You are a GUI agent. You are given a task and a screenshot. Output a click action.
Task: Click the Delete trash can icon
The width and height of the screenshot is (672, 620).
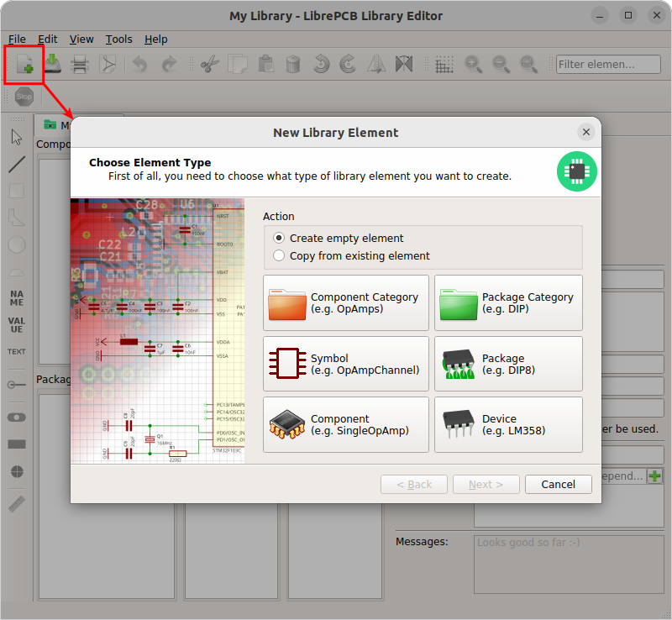[292, 65]
